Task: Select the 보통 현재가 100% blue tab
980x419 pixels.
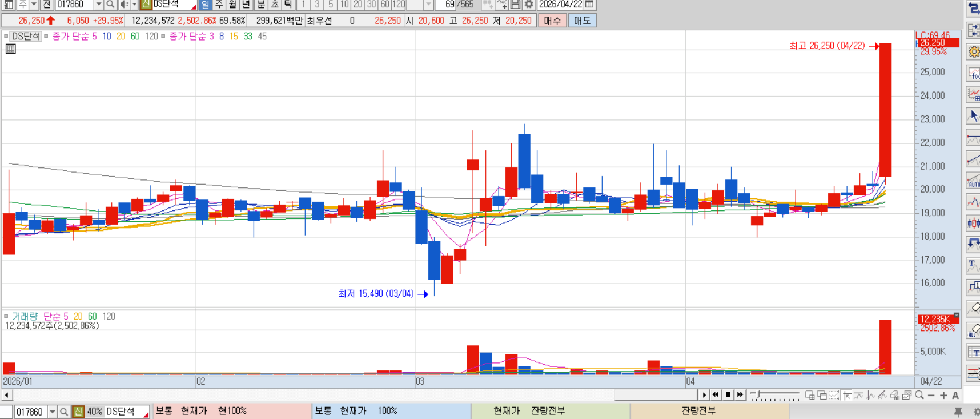Action: click(x=391, y=411)
